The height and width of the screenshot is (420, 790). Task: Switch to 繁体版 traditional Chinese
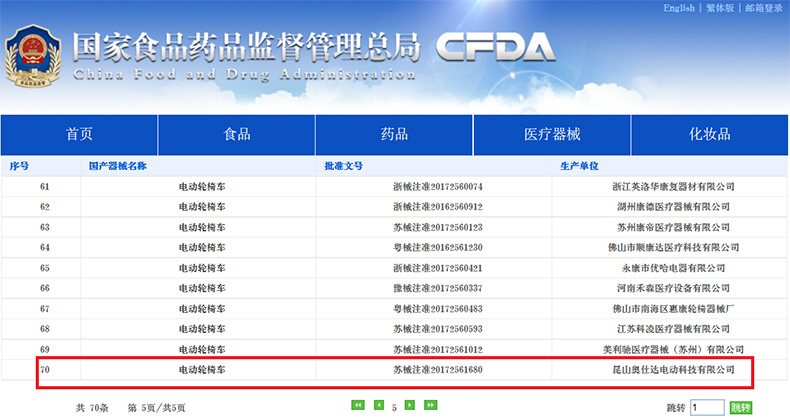tap(720, 8)
